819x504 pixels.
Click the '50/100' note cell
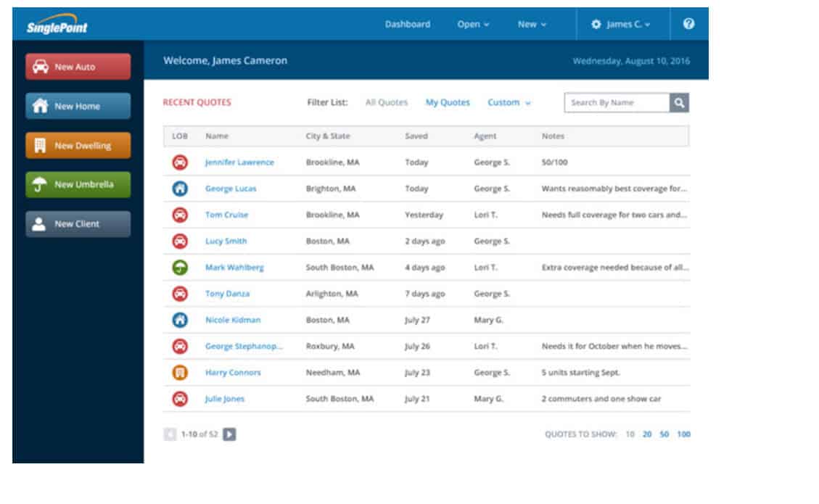tap(555, 162)
